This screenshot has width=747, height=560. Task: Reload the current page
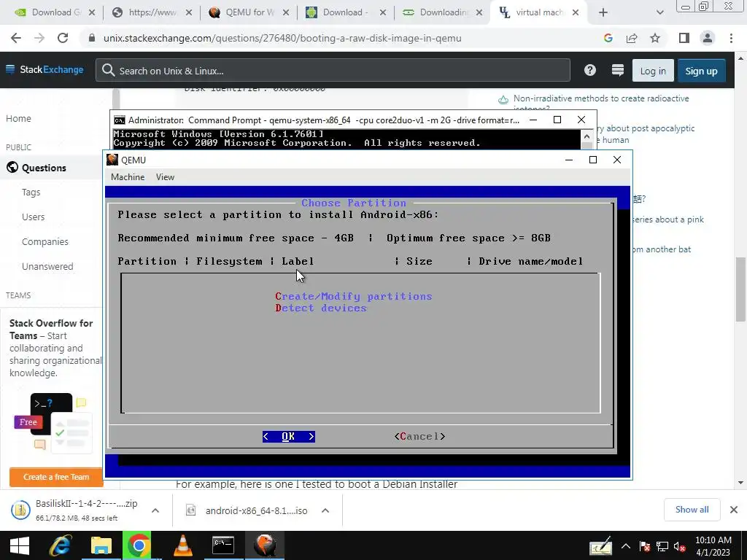point(63,38)
